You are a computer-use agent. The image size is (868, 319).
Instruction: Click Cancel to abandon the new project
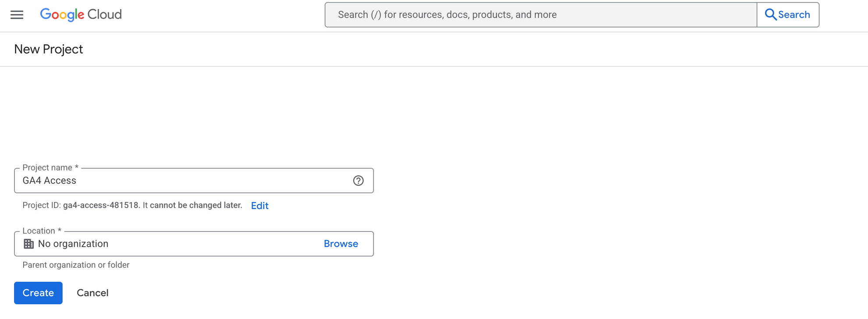coord(92,293)
